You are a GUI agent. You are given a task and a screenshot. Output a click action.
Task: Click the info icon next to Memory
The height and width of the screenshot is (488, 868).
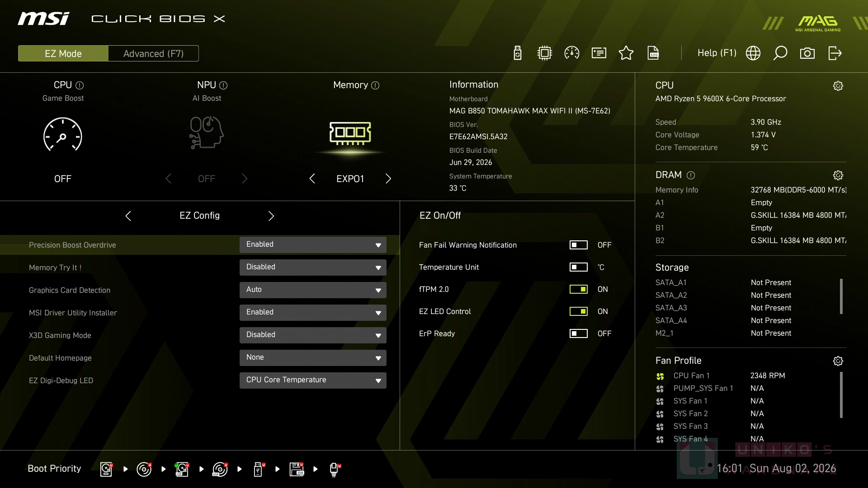click(375, 85)
